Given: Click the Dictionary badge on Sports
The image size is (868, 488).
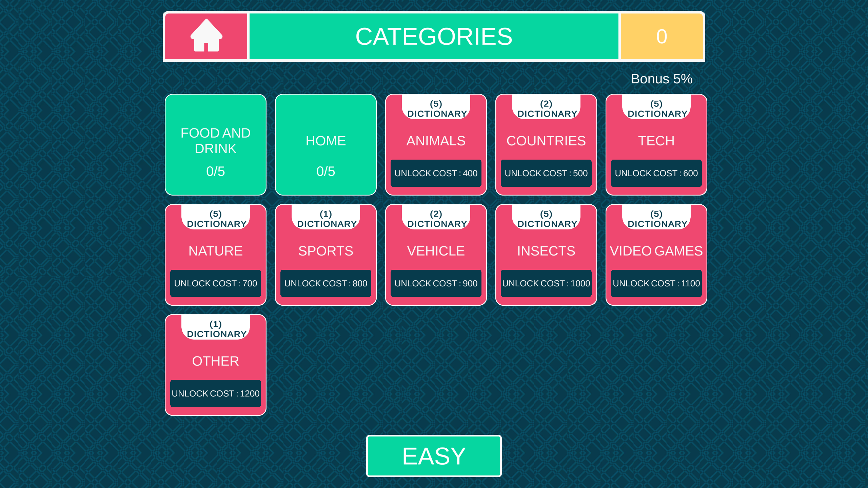Looking at the screenshot, I should click(325, 219).
